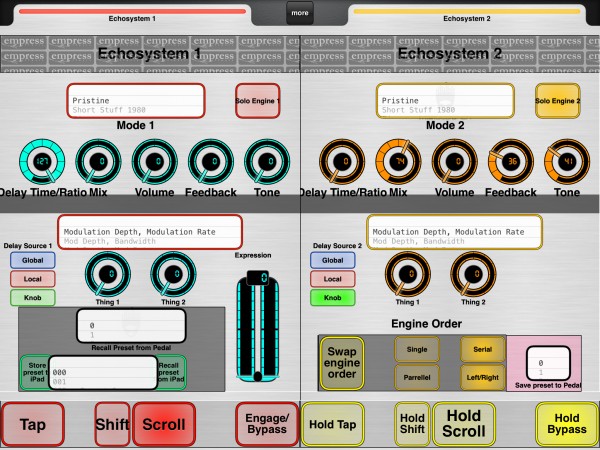The height and width of the screenshot is (450, 600).
Task: Select Local under Delay Source 1
Action: pos(33,279)
